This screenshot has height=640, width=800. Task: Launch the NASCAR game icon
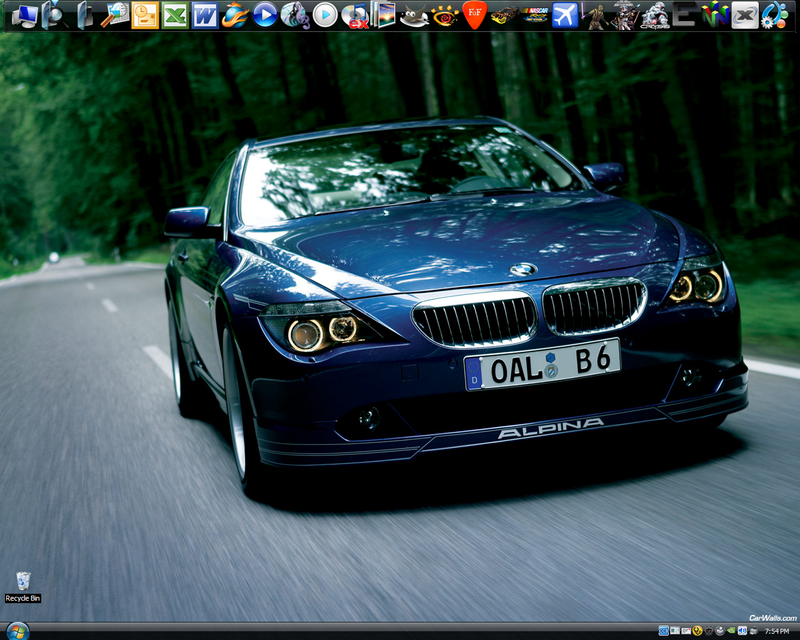pyautogui.click(x=535, y=15)
